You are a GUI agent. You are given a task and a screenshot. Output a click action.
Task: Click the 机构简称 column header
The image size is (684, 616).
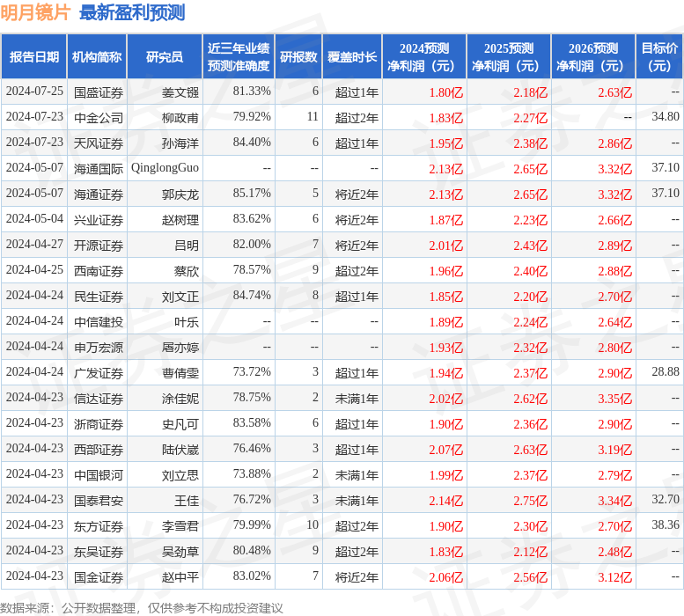pos(97,56)
